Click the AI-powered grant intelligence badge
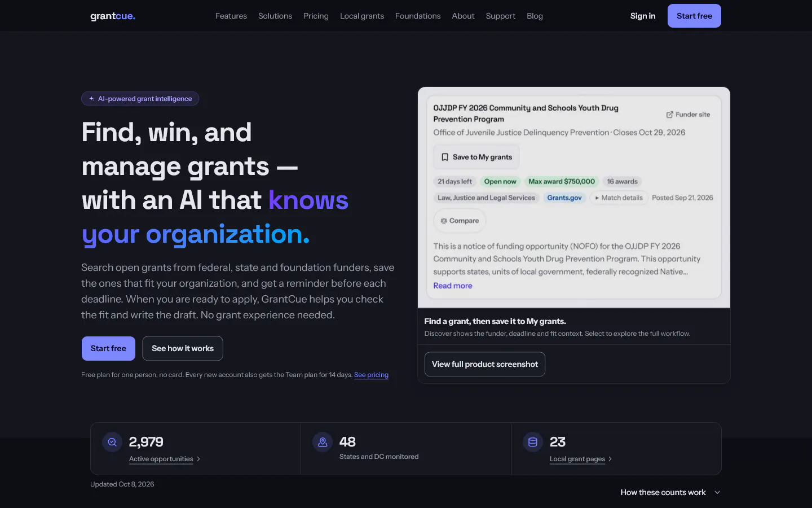The height and width of the screenshot is (508, 812). 140,99
